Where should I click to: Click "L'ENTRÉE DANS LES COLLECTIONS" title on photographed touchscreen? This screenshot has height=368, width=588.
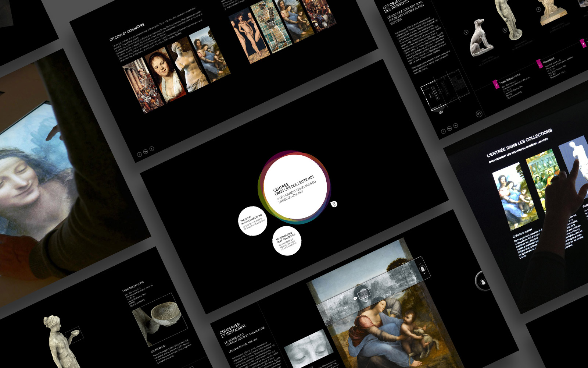[x=520, y=142]
